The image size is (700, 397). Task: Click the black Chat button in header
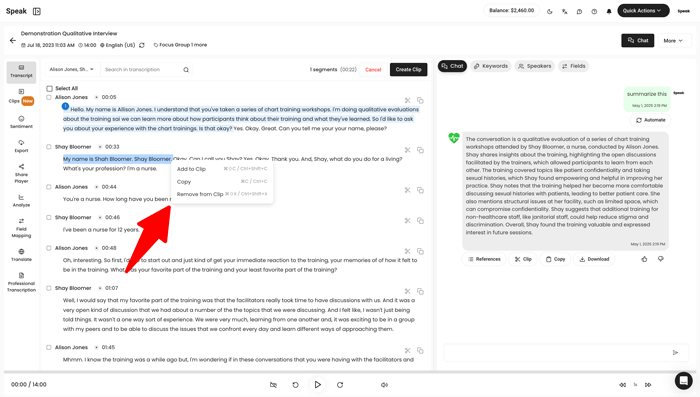[x=638, y=41]
